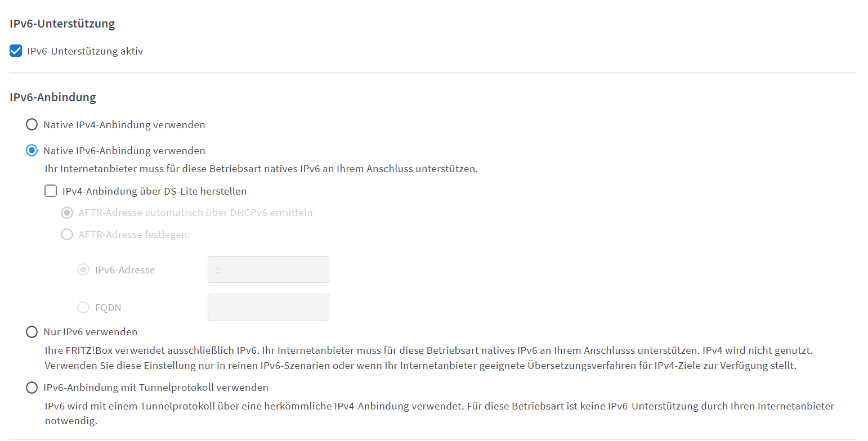The image size is (868, 441).
Task: Click the 'Ihr Internetanbieter muss' hint under Native IPv6
Action: 261,169
